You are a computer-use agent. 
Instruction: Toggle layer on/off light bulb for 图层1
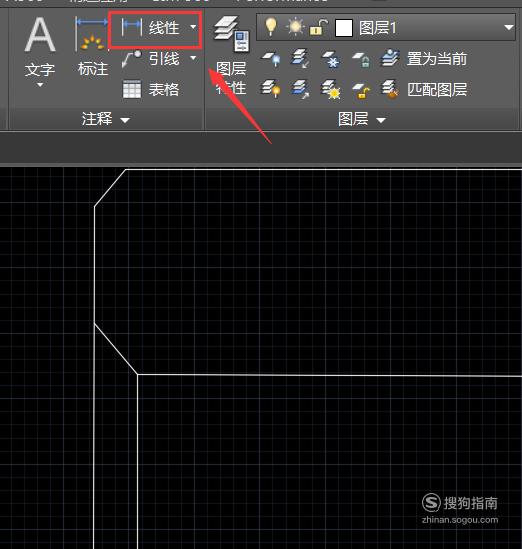[x=271, y=27]
